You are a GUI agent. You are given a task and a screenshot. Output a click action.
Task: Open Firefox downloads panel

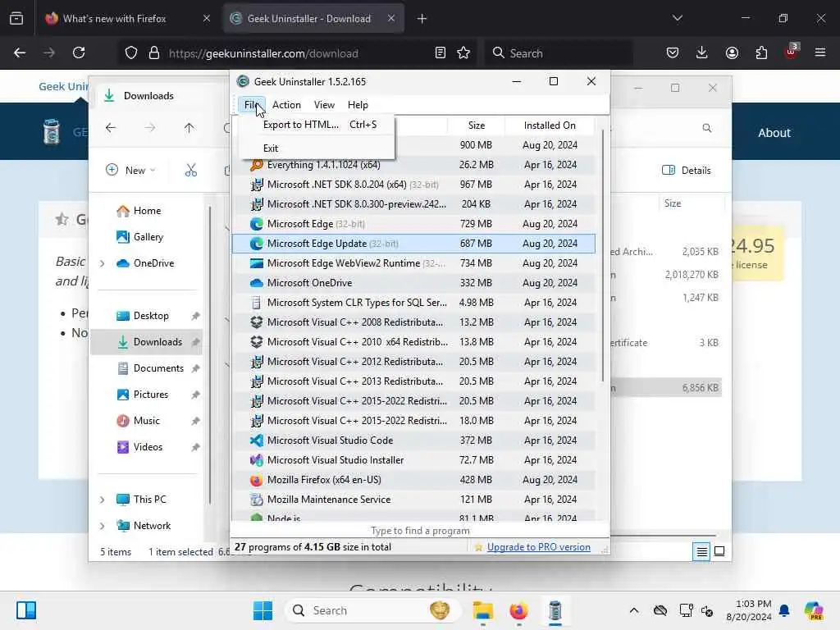pyautogui.click(x=702, y=53)
